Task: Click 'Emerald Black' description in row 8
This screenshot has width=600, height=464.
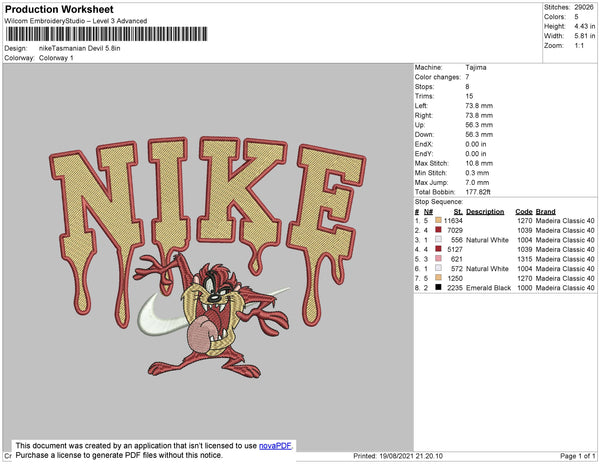Action: [x=488, y=288]
